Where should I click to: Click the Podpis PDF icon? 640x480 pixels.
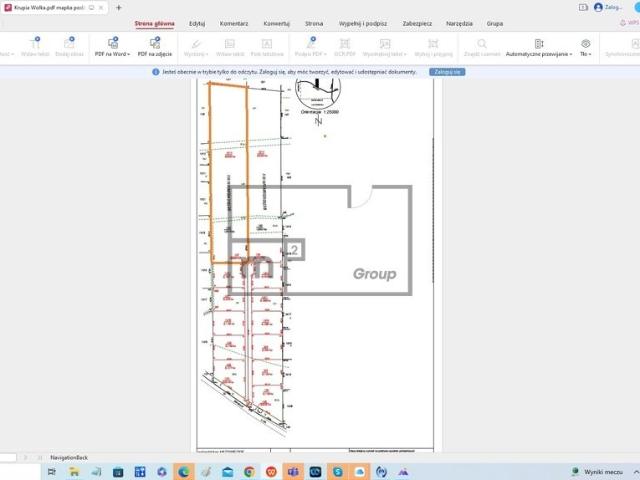coord(310,43)
